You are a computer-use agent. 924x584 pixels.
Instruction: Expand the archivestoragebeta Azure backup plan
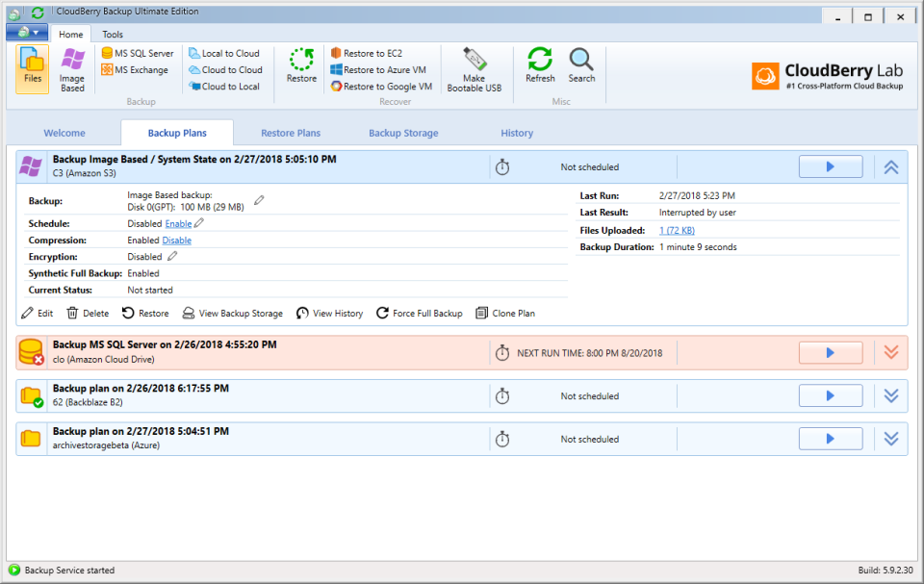[891, 439]
